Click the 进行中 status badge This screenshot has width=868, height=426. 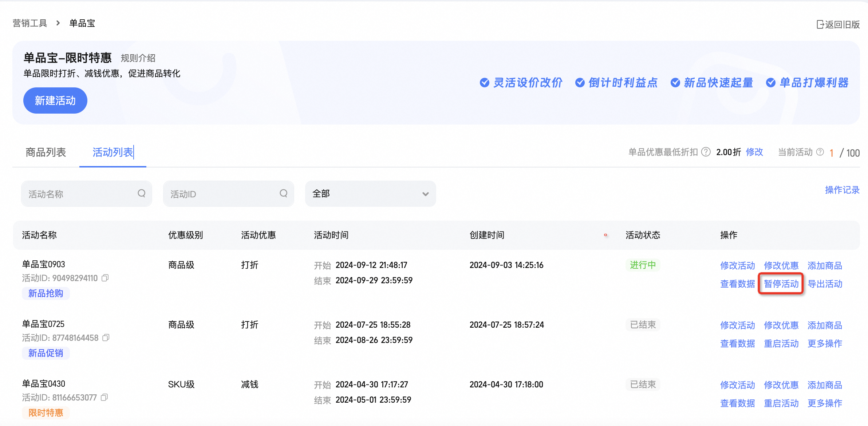click(x=643, y=265)
